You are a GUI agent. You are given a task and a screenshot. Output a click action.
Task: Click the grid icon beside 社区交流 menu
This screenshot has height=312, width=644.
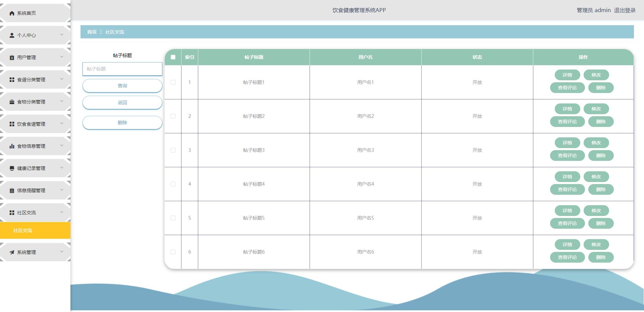tap(12, 213)
